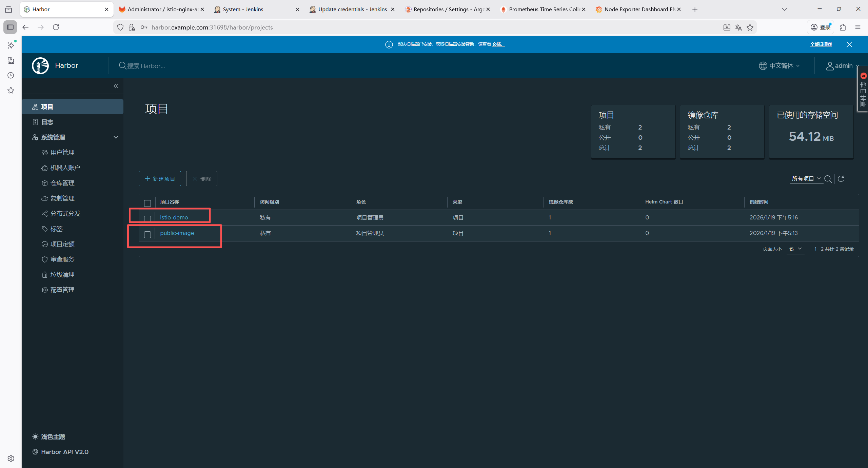Image resolution: width=868 pixels, height=468 pixels.
Task: Check the public-image project checkbox
Action: tap(147, 234)
